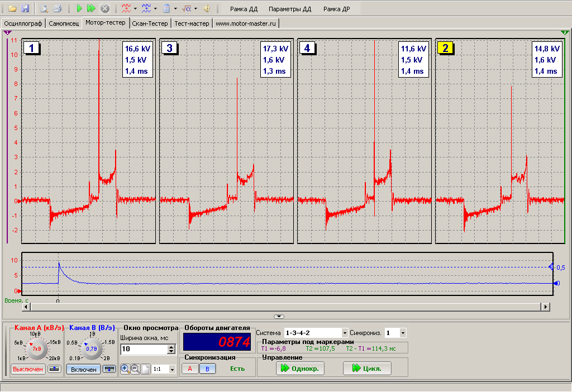Click Канал A offset arrow-up icon
The width and height of the screenshot is (572, 392).
(54, 369)
